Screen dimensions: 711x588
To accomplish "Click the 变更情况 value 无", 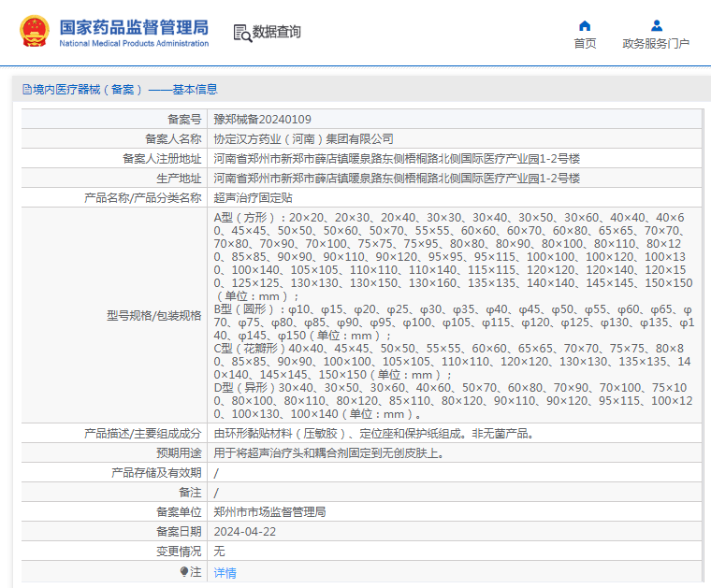I will point(220,552).
